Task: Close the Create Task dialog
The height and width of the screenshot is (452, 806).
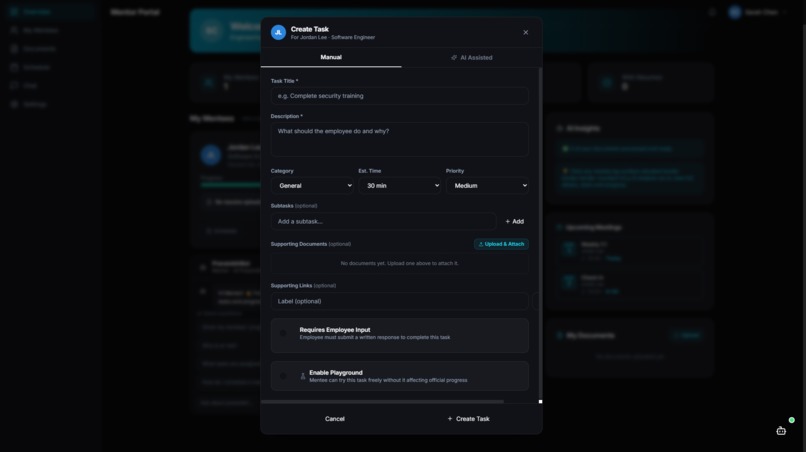Action: click(525, 32)
